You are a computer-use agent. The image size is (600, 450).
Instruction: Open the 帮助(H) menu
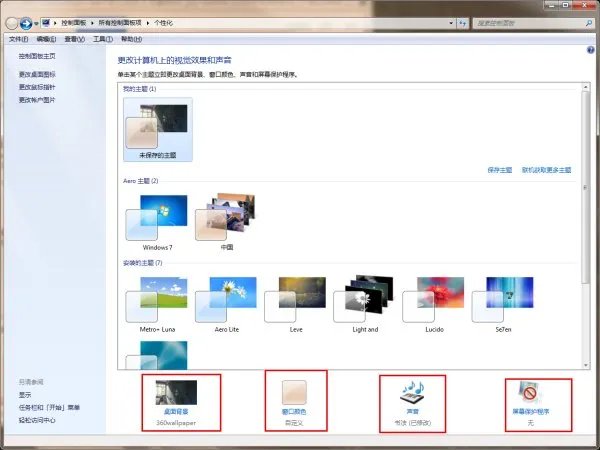point(131,39)
